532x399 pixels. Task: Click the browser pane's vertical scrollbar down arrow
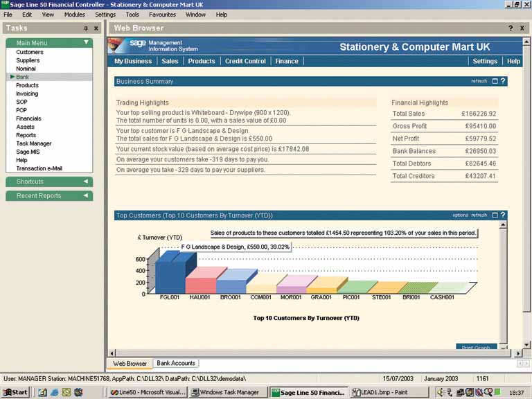click(526, 345)
